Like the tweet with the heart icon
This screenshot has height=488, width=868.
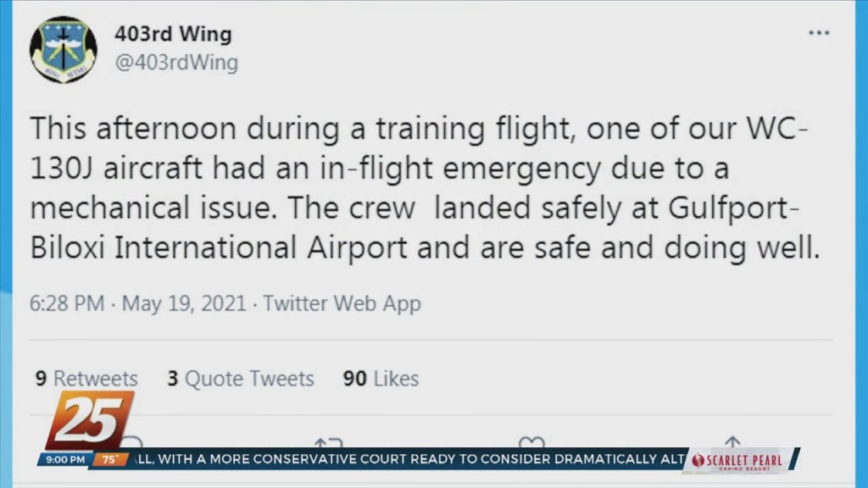click(531, 442)
